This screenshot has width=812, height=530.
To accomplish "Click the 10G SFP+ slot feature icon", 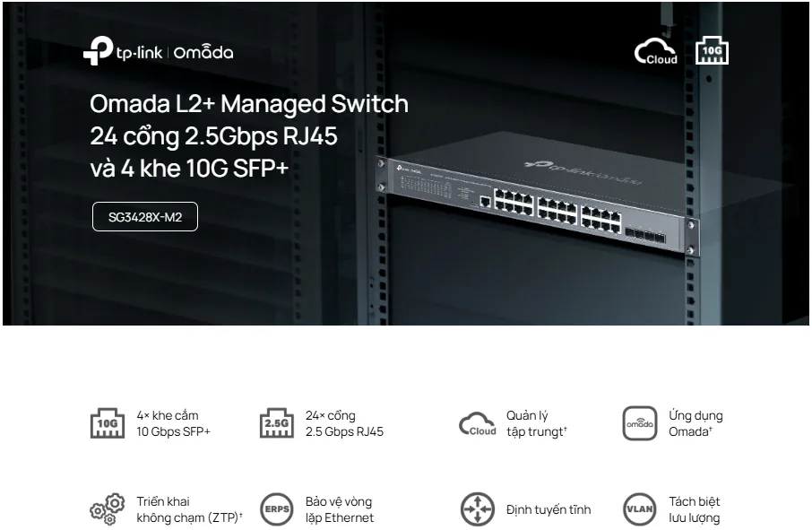I will (x=108, y=422).
